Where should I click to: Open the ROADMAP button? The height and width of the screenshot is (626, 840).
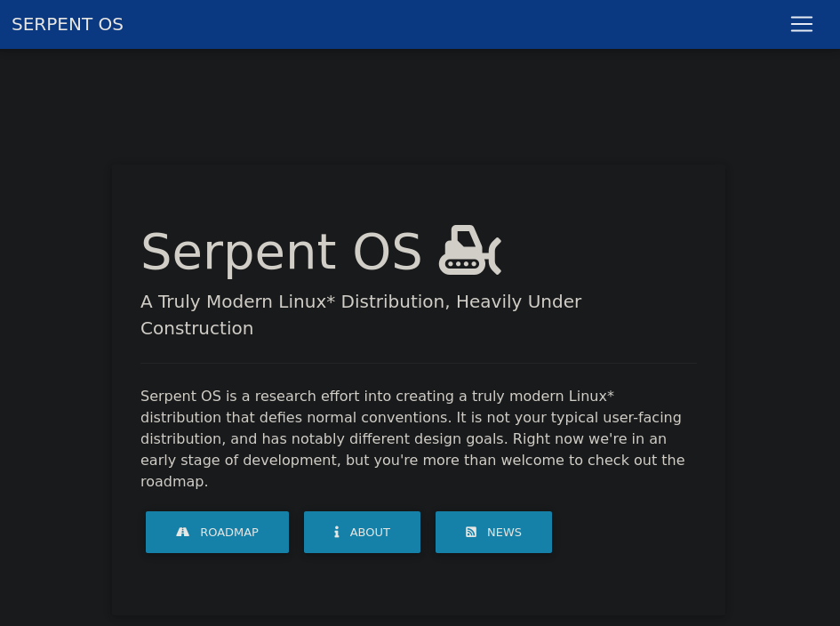click(217, 532)
